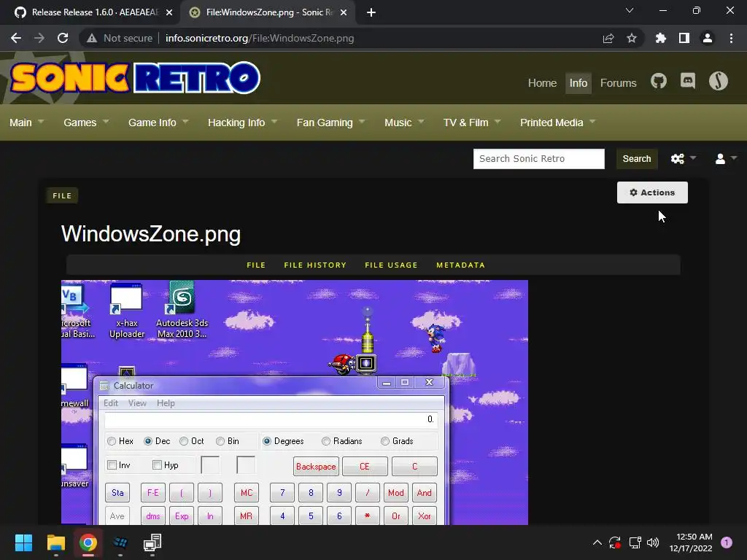The image size is (747, 560).
Task: Toggle the browser side panel icon
Action: (684, 38)
